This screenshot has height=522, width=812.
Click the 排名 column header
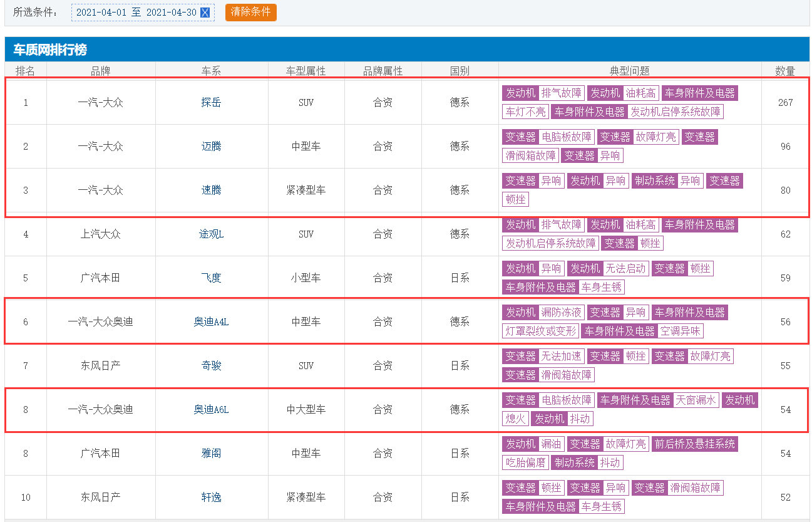(x=26, y=71)
